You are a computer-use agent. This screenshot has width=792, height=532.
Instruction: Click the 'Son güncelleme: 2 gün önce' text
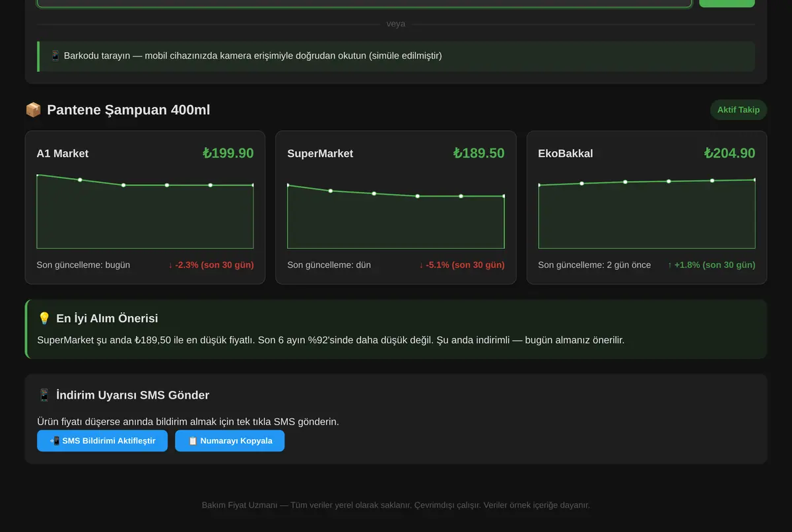pos(595,265)
